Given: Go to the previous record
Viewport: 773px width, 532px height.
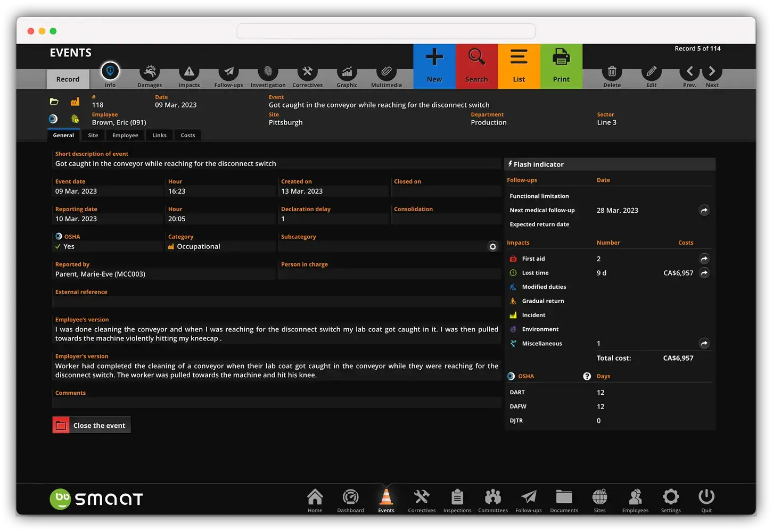Looking at the screenshot, I should (x=690, y=71).
